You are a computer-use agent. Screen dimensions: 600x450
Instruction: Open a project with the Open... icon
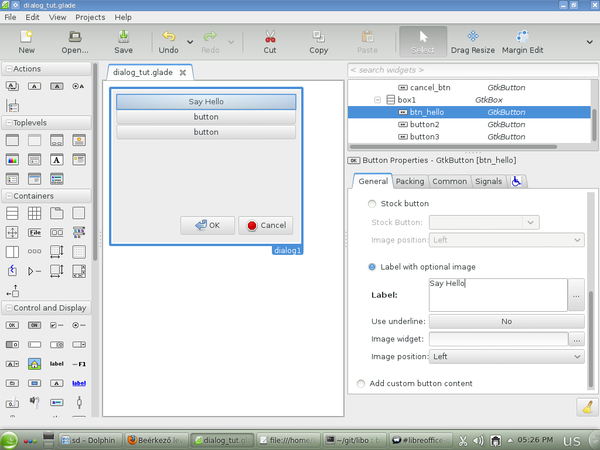coord(75,42)
